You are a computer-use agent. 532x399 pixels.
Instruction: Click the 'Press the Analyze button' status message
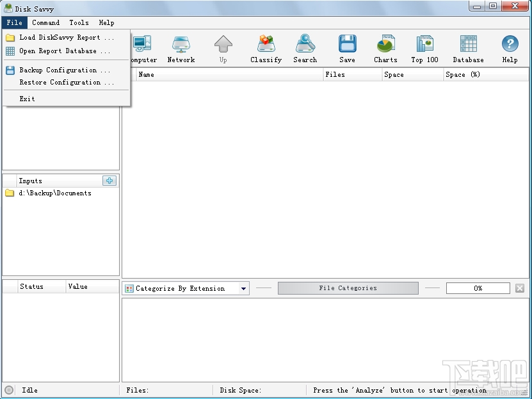tap(399, 390)
